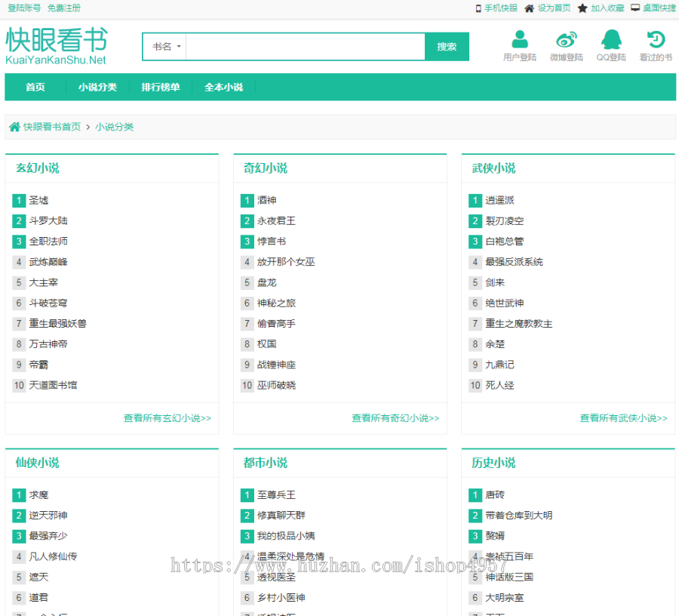
Task: Open the novel 唐砖
Action: (x=495, y=494)
